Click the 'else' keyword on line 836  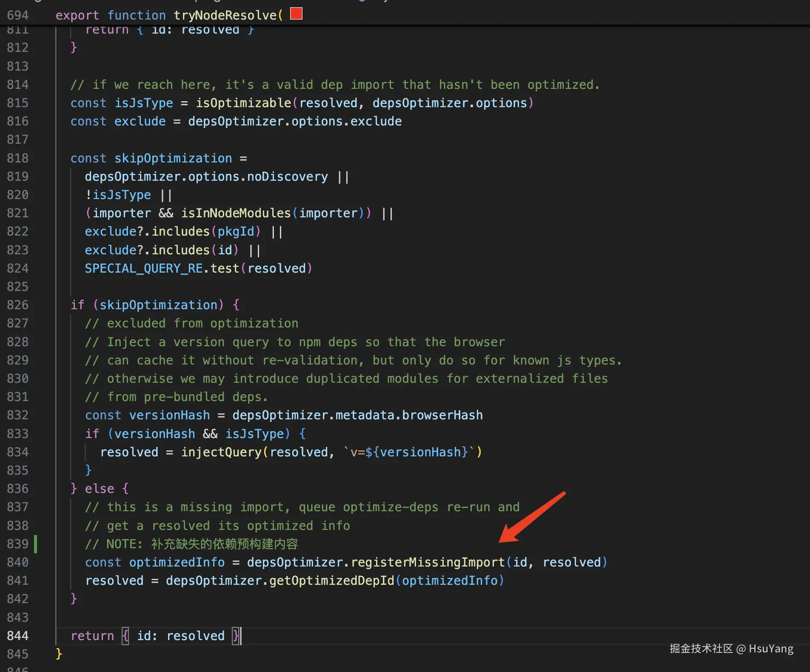[x=100, y=489]
